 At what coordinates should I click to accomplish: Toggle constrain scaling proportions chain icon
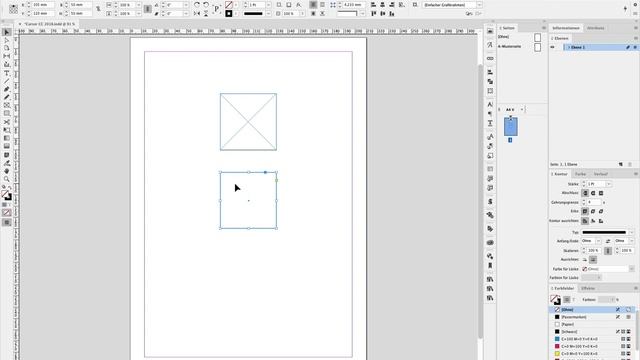pyautogui.click(x=148, y=9)
